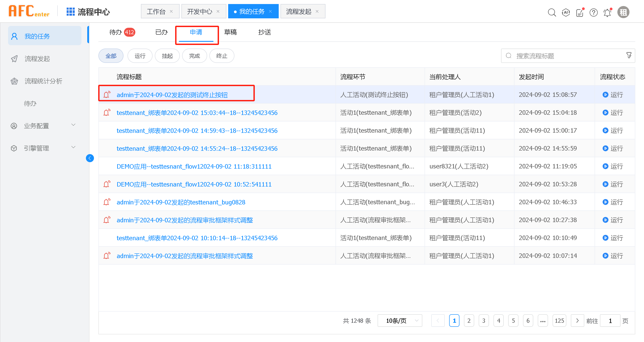
Task: Open the global search magnifier icon
Action: tap(552, 12)
